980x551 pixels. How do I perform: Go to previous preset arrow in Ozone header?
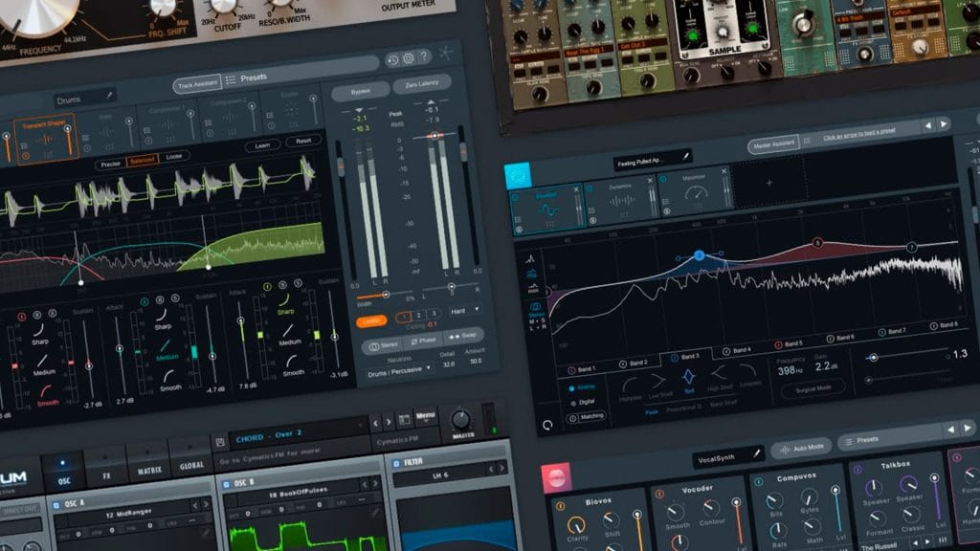927,125
